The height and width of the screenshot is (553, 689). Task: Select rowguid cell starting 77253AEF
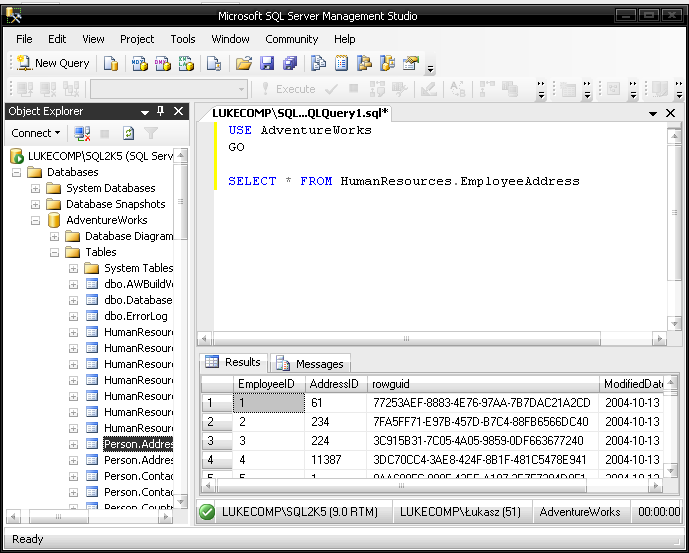[x=483, y=403]
